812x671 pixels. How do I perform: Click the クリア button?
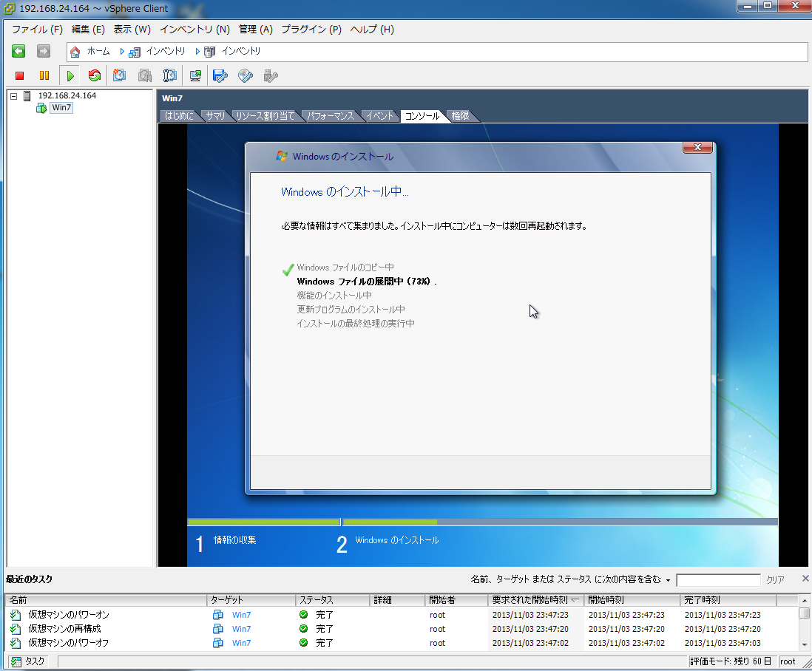click(x=775, y=580)
